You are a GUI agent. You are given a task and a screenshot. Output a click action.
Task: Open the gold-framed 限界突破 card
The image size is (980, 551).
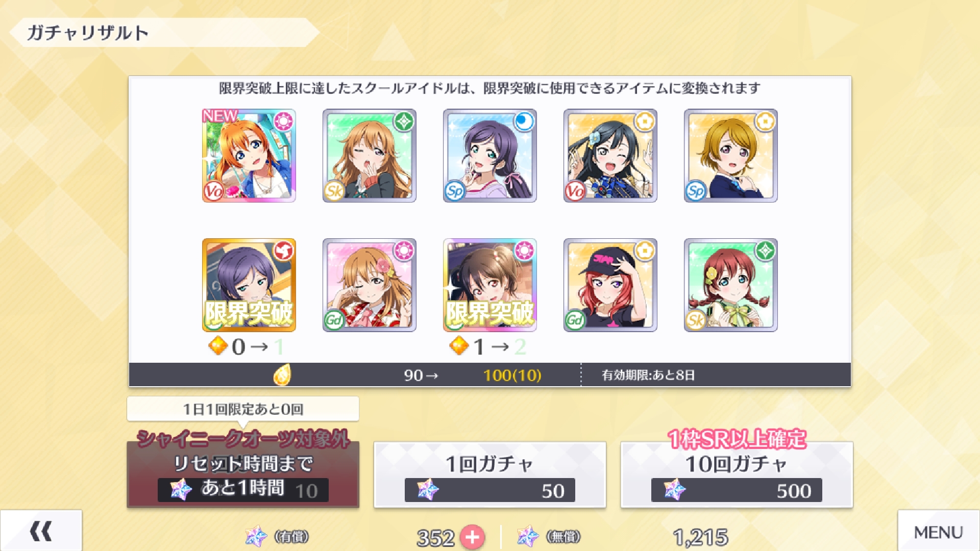tap(249, 285)
